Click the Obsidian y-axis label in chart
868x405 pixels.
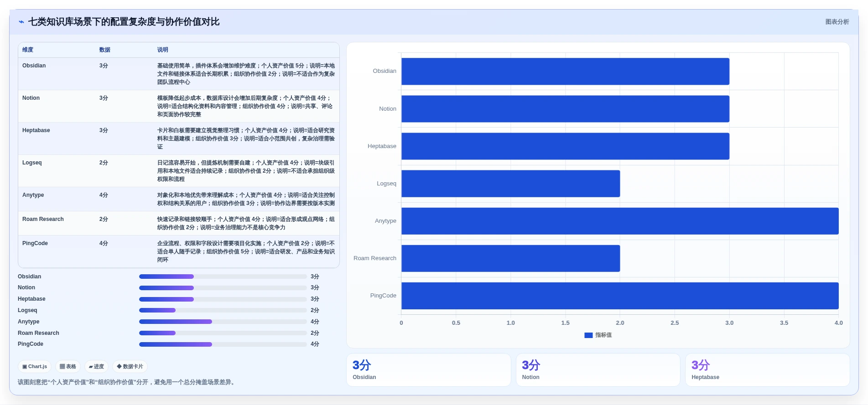coord(385,71)
